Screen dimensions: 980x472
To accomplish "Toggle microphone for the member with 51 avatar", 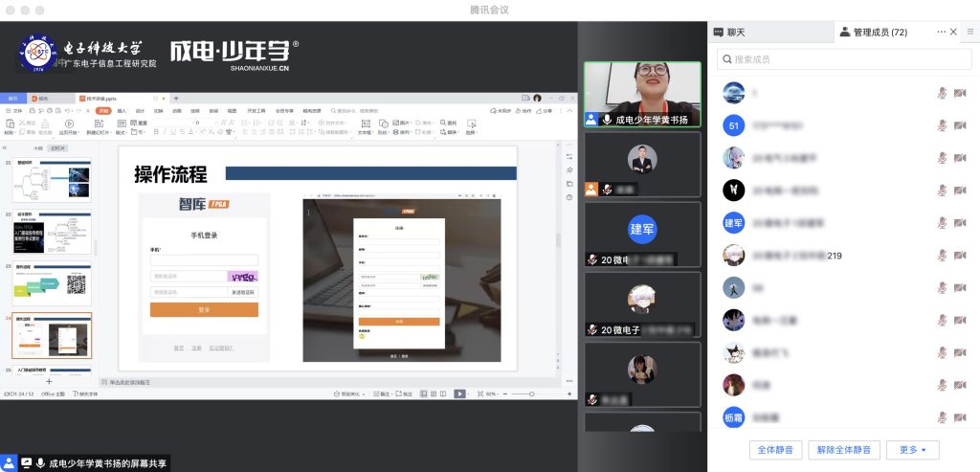I will [942, 126].
